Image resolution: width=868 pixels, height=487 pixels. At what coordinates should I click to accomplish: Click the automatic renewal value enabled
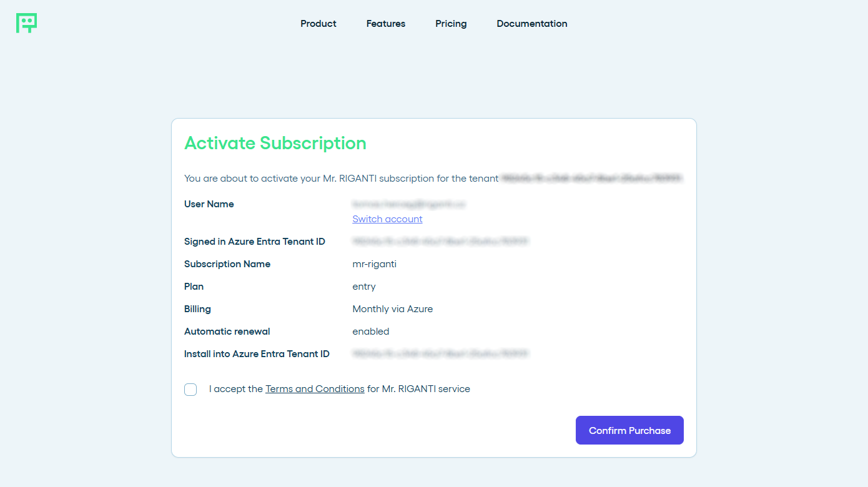coord(371,331)
